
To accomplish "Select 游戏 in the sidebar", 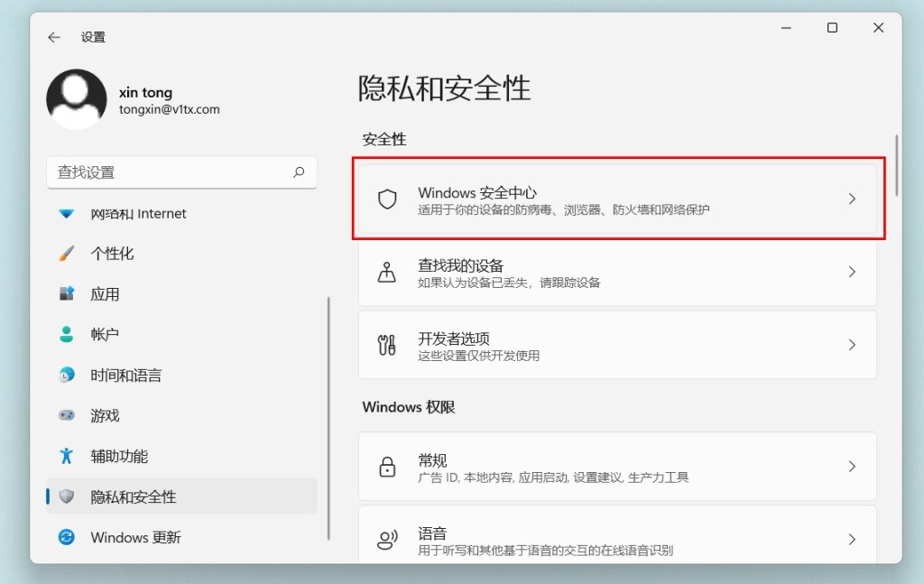I will (181, 415).
